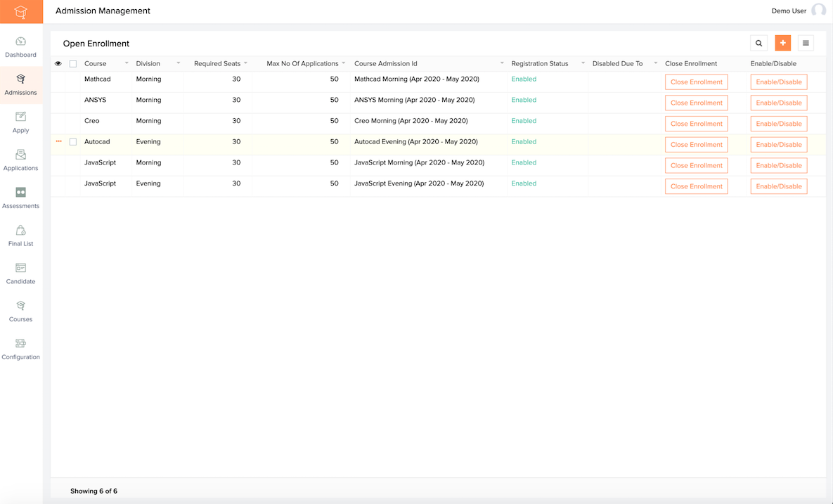Open the Assessments sidebar icon
Screen dimensions: 833x504
pyautogui.click(x=20, y=193)
